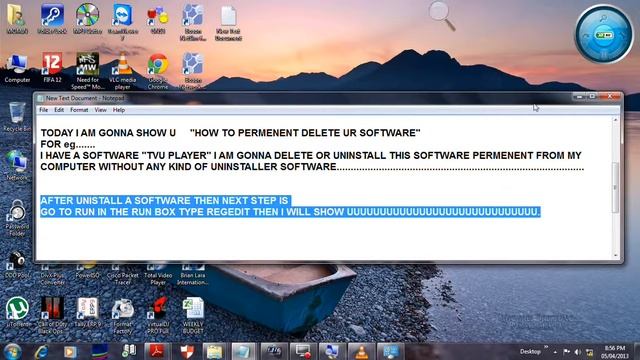
Task: Click the blue circular gadget on desktop
Action: pyautogui.click(x=603, y=34)
